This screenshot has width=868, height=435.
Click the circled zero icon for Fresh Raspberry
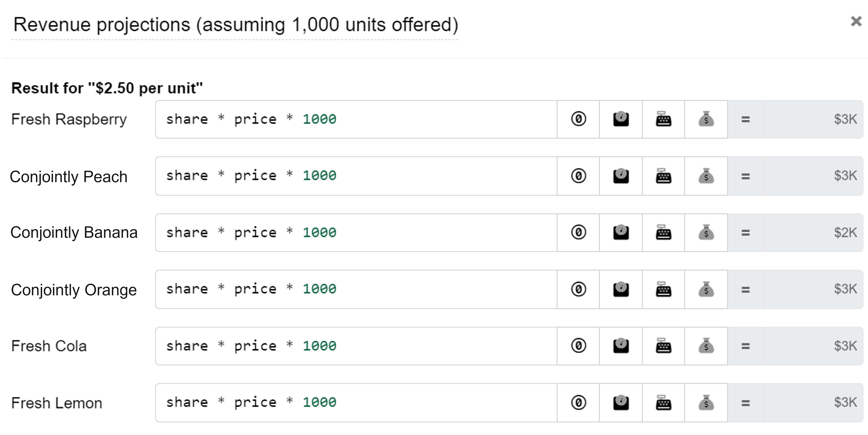pos(578,119)
